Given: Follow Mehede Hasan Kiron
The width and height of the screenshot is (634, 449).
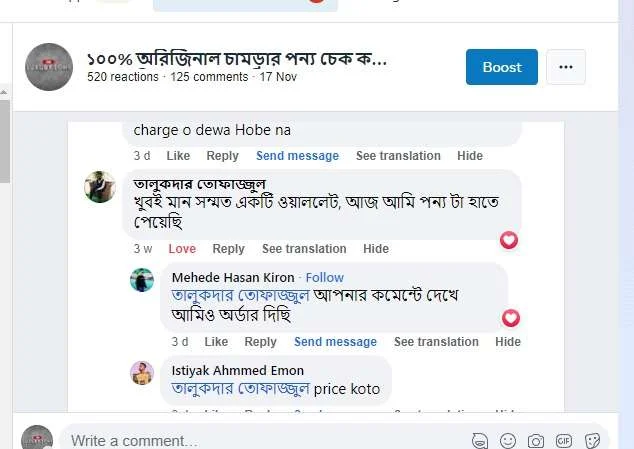Looking at the screenshot, I should (324, 277).
